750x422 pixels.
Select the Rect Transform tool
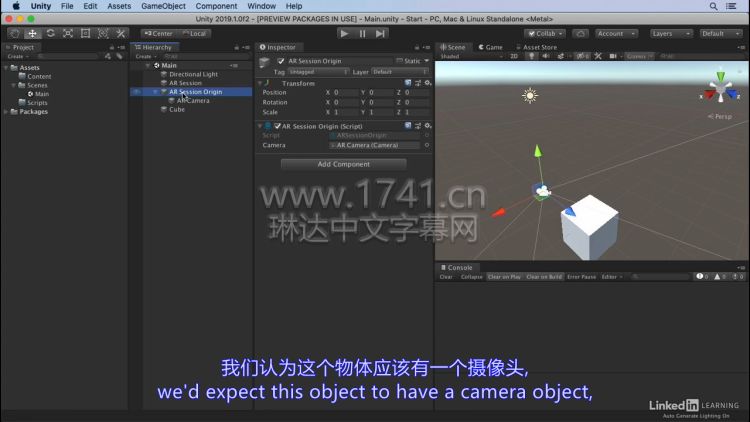85,33
